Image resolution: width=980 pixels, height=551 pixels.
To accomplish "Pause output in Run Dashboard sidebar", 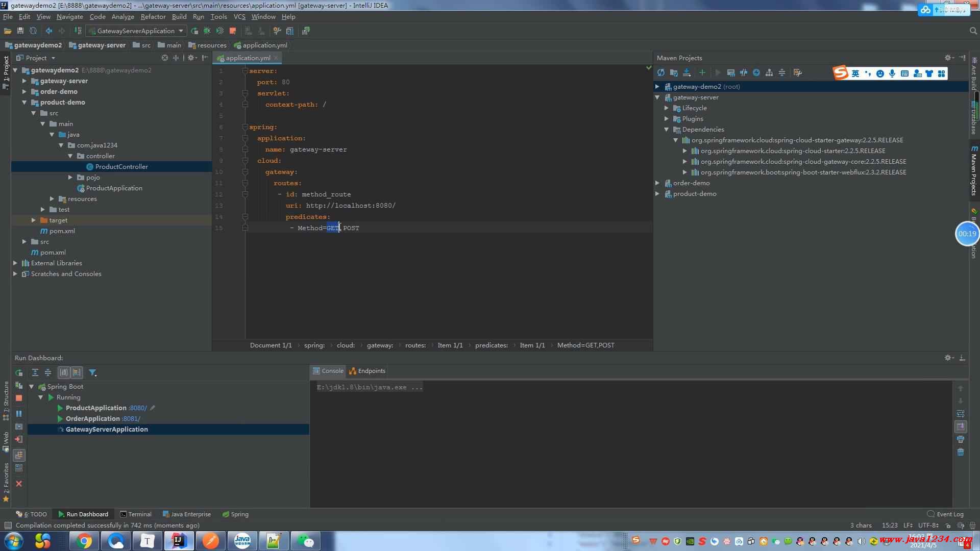I will click(x=19, y=414).
